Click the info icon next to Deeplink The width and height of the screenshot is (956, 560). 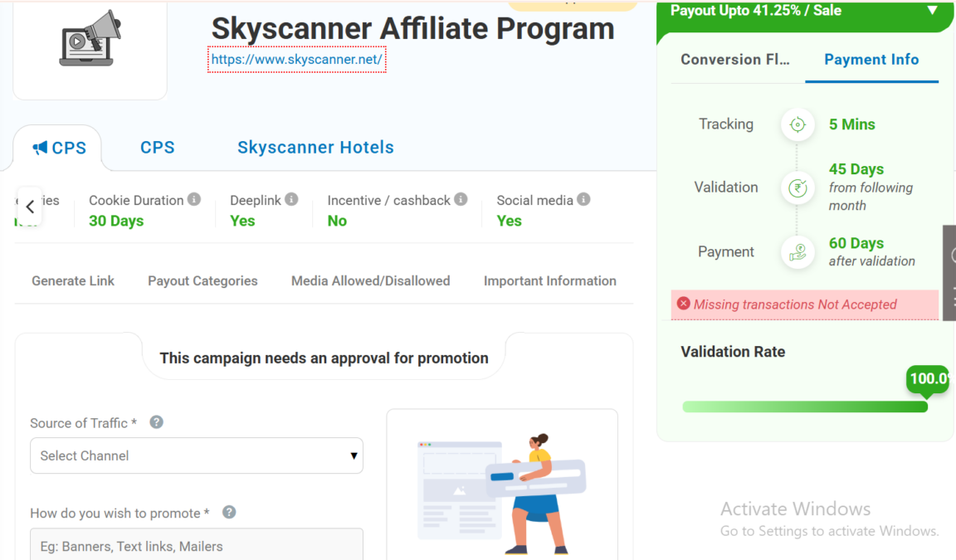[291, 199]
